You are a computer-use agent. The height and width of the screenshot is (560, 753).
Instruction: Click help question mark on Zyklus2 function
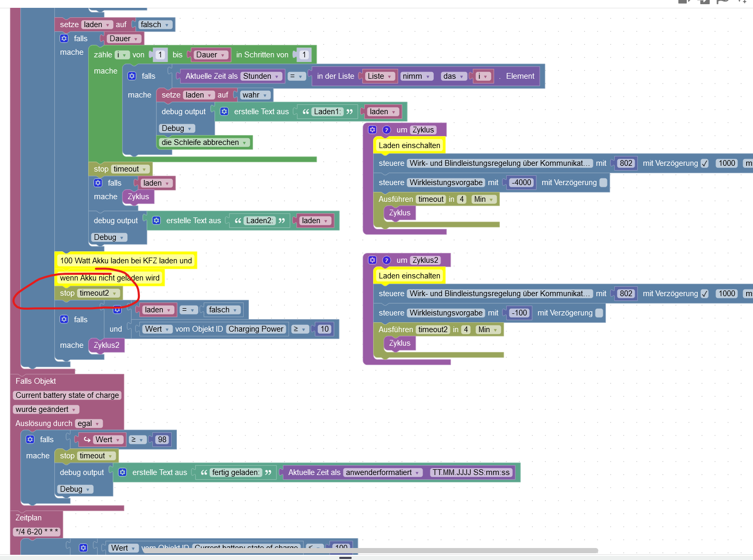point(387,260)
